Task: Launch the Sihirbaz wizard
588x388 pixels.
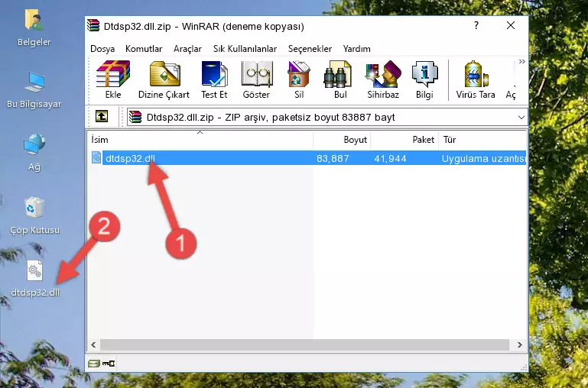Action: pos(383,79)
